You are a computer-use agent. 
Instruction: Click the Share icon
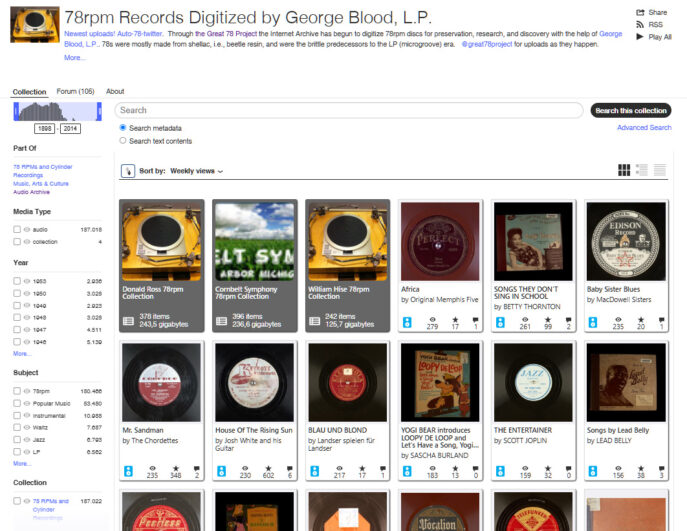click(640, 12)
